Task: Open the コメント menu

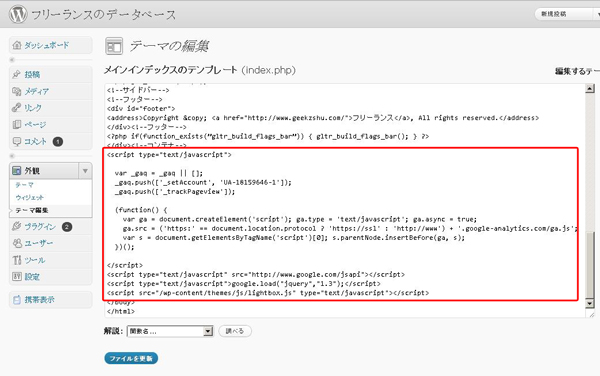Action: [36, 142]
